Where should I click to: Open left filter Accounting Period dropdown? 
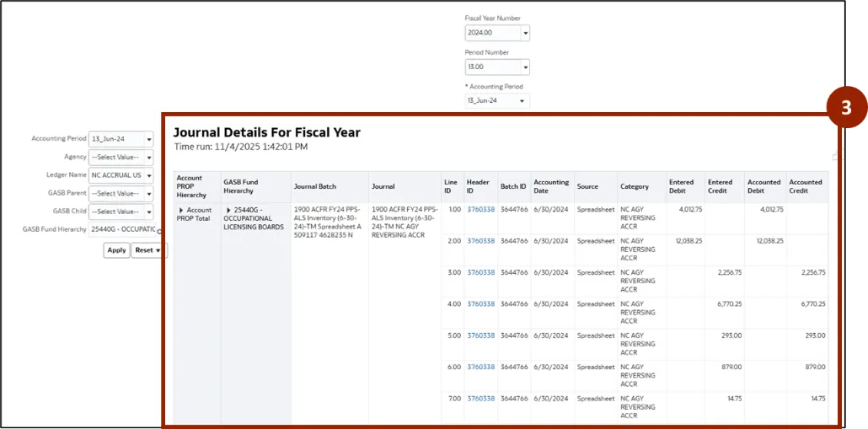pos(149,139)
